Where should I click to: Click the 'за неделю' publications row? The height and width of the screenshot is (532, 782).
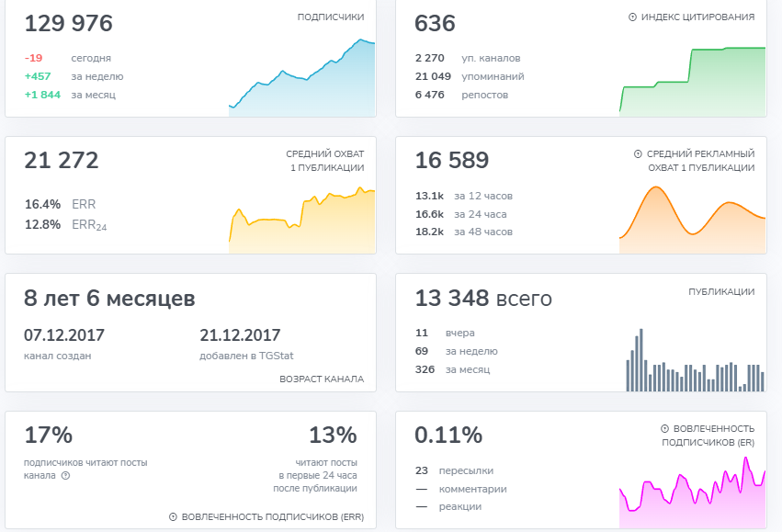click(457, 351)
